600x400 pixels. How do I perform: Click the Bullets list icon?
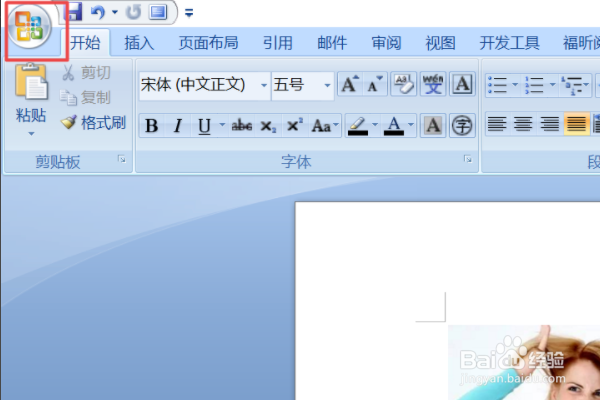[x=497, y=85]
